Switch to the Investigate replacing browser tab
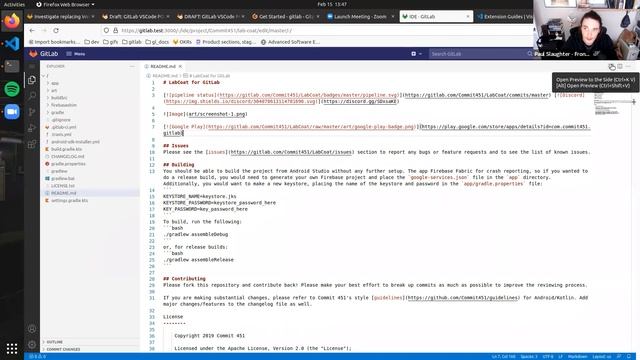 pyautogui.click(x=61, y=17)
